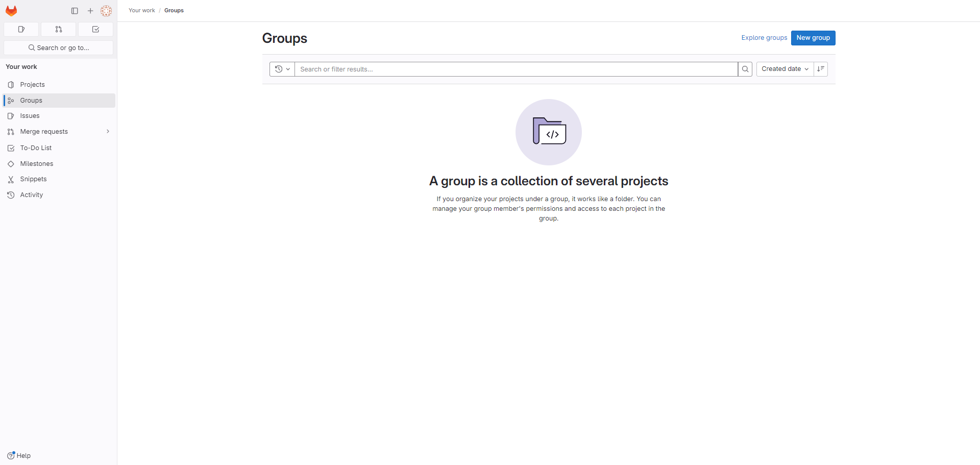This screenshot has width=980, height=465.
Task: Toggle the sidebar collapse icon
Action: click(x=75, y=11)
